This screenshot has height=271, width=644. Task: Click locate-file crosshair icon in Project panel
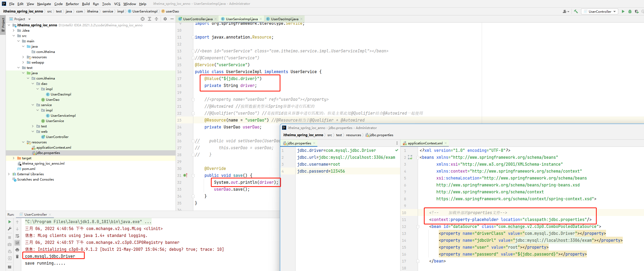143,19
